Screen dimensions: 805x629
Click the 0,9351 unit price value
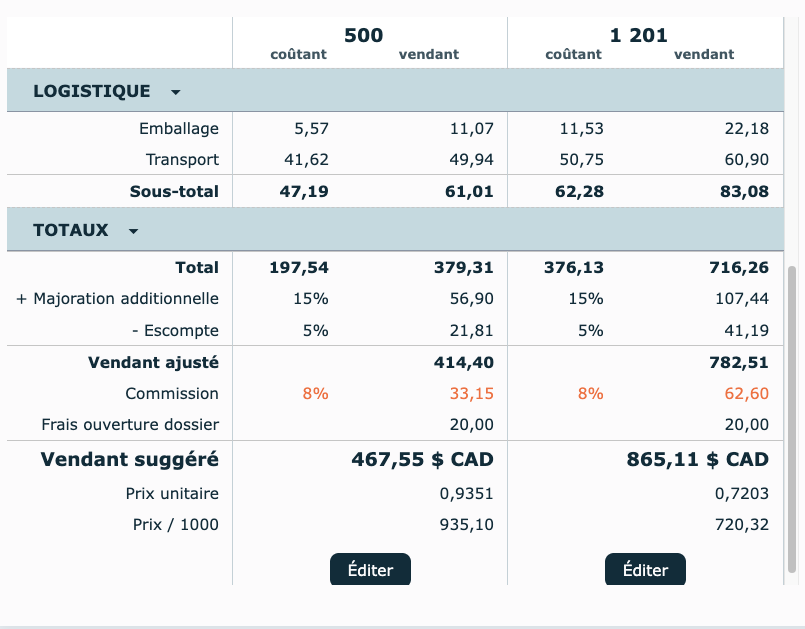point(466,494)
